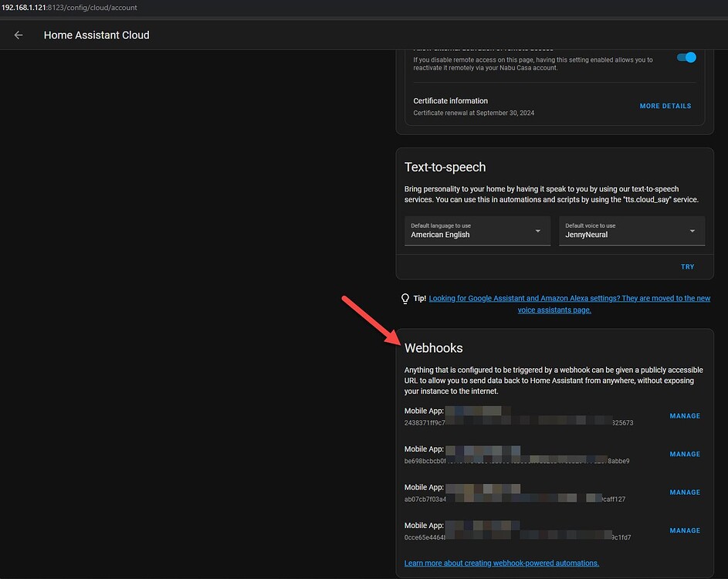The height and width of the screenshot is (579, 728).
Task: Manage the webhook starting with 2438371ff9c7
Action: coord(685,415)
